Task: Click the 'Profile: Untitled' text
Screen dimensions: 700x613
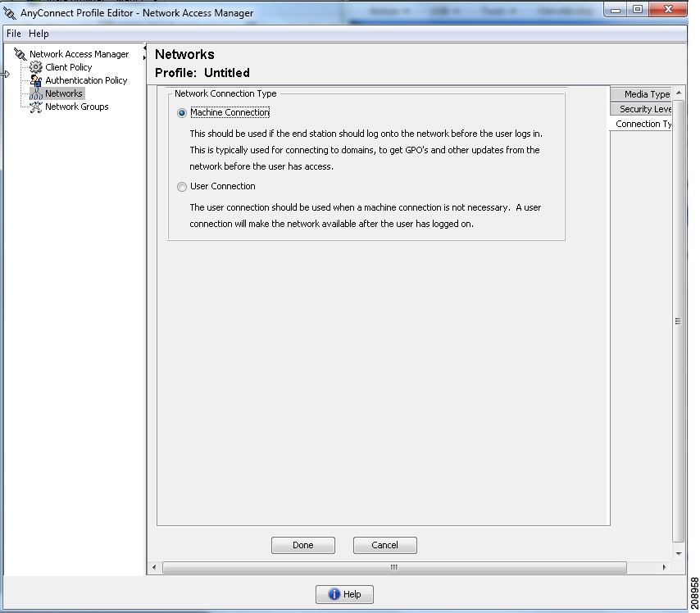Action: [202, 73]
